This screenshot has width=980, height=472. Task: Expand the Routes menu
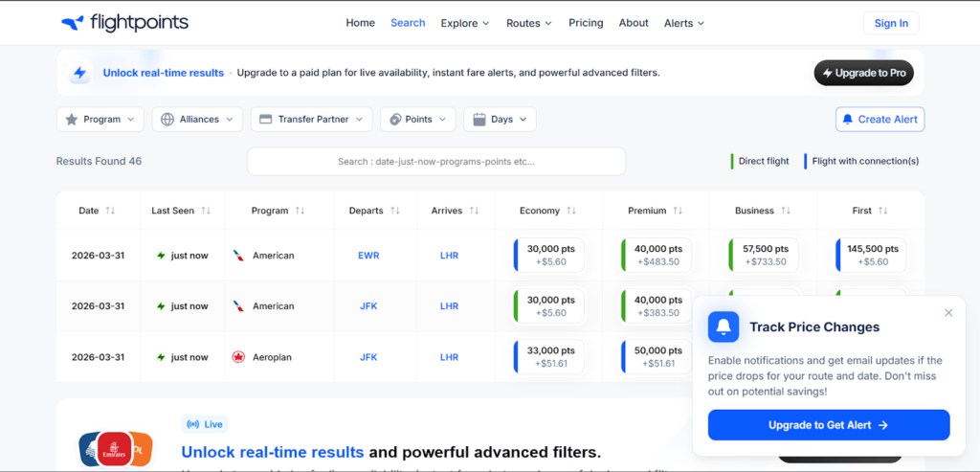pyautogui.click(x=528, y=23)
